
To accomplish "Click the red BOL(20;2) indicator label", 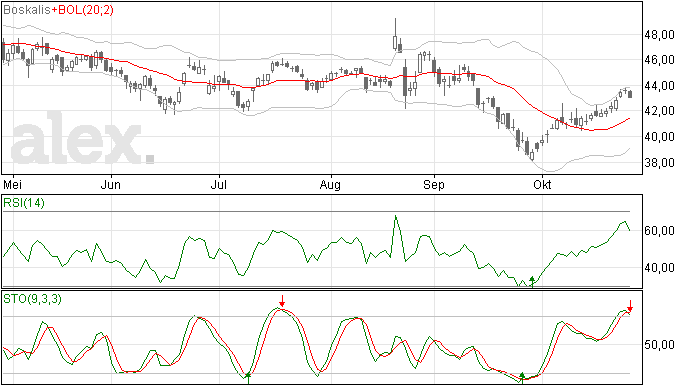I will (85, 10).
